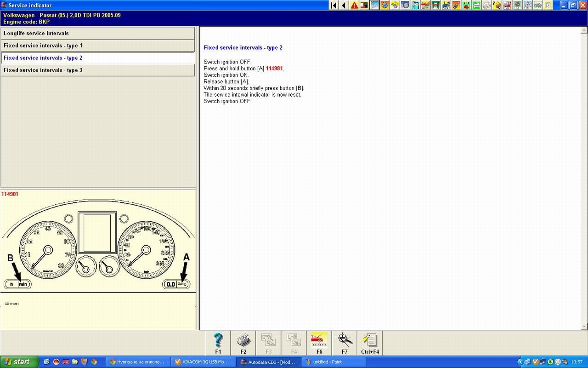Click the Chrome icon in Quick Launch
Viewport: 588px width, 368px height.
coord(94,362)
